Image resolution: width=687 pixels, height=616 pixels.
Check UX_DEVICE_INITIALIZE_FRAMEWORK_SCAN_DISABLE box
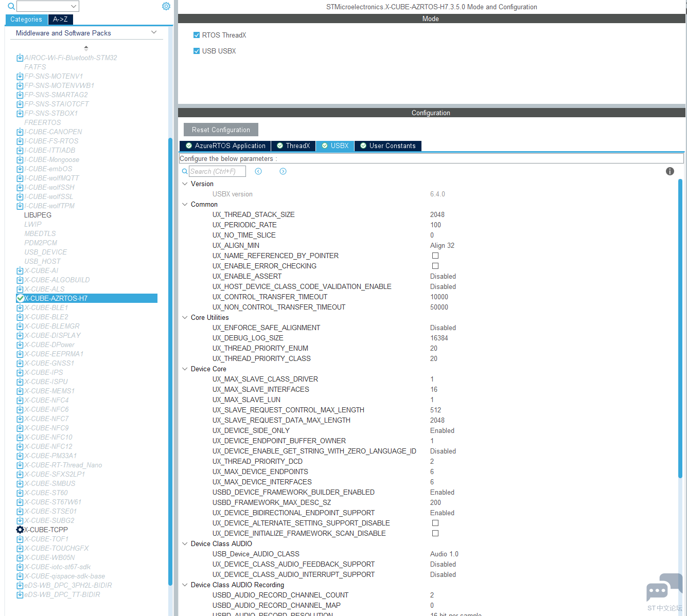pos(435,533)
